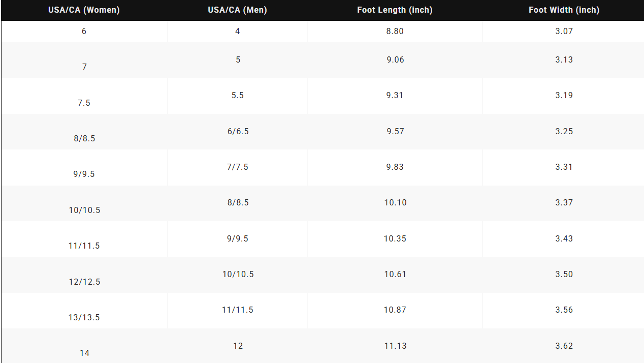Image resolution: width=644 pixels, height=363 pixels.
Task: Select women's size 10/10.5 cell
Action: [x=84, y=203]
